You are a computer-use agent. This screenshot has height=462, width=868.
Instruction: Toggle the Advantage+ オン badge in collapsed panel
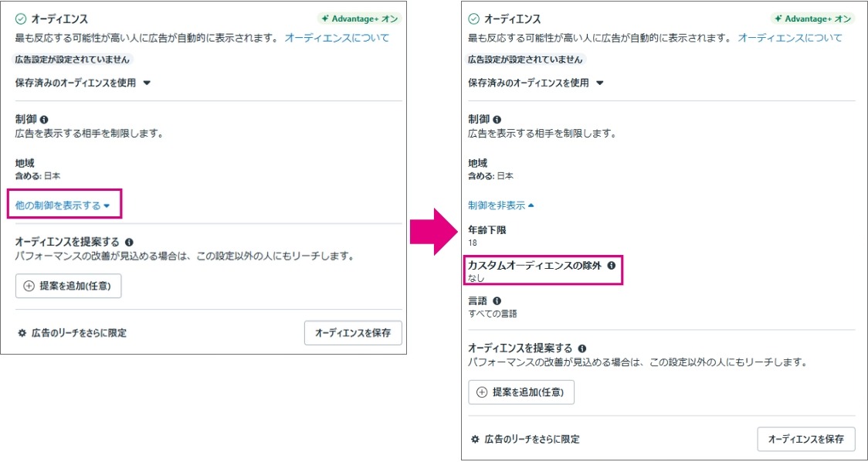pyautogui.click(x=358, y=19)
